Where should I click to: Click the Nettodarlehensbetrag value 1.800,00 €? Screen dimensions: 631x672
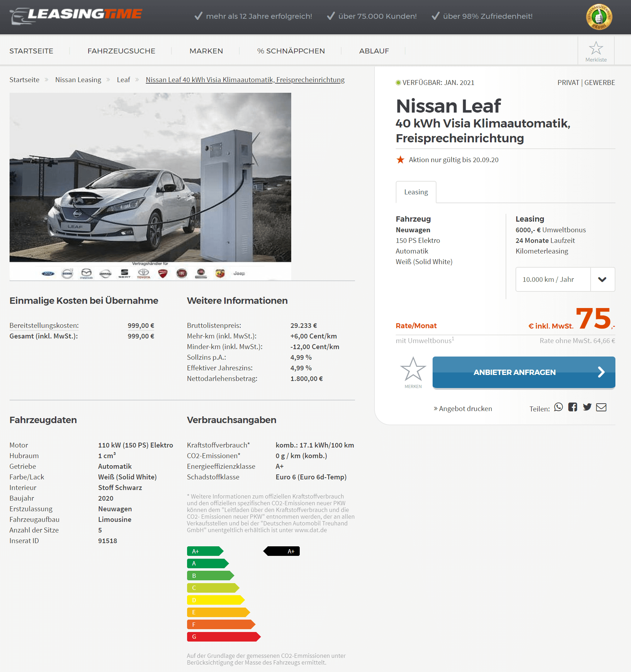[x=306, y=378]
